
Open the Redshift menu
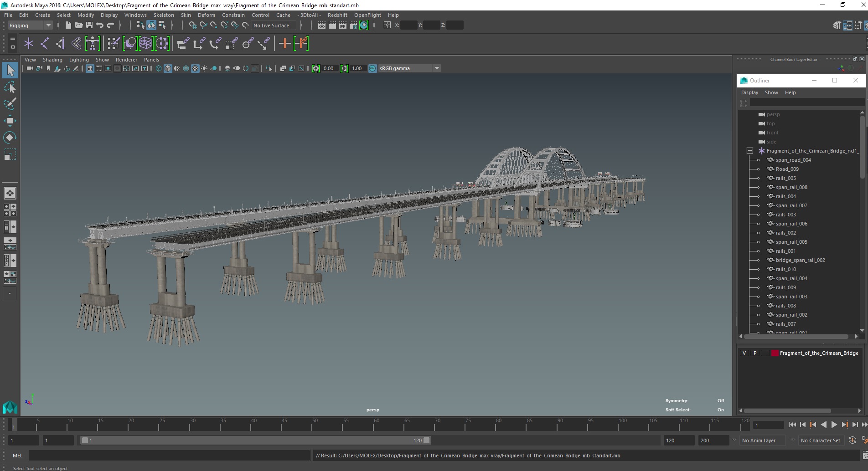[337, 15]
